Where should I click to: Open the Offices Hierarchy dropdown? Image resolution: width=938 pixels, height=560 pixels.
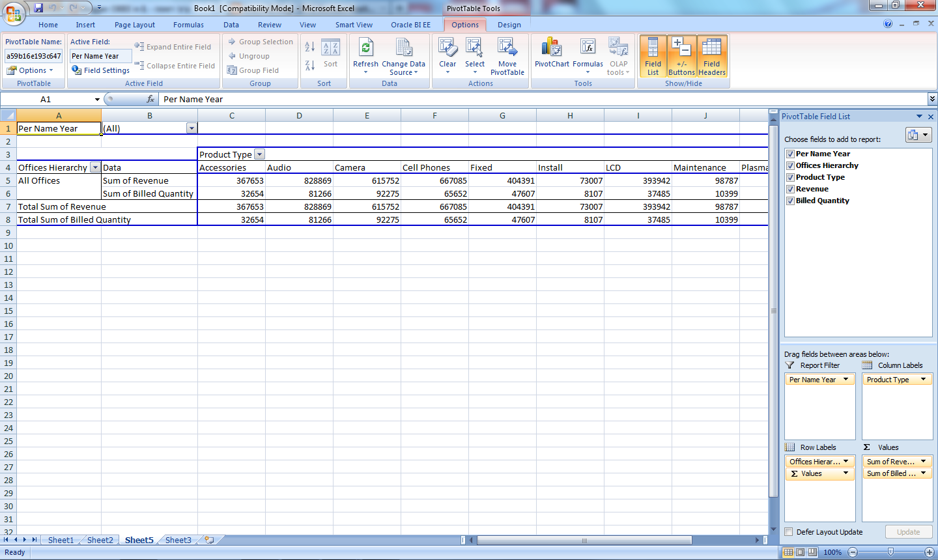coord(95,167)
